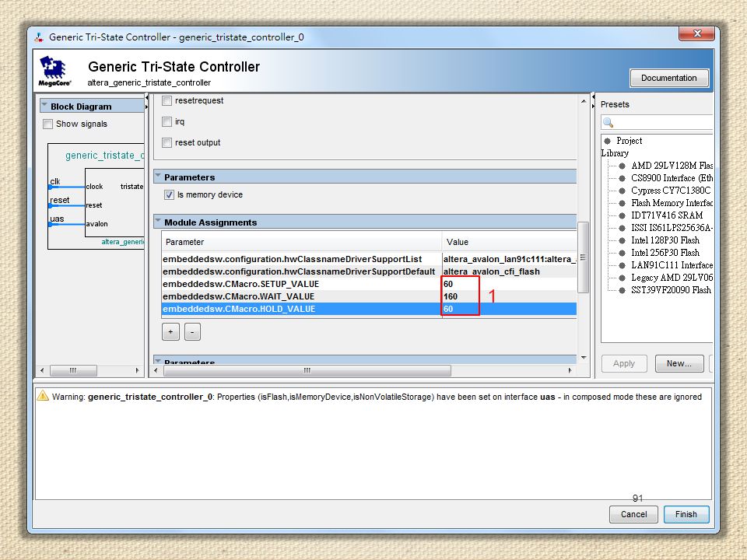Viewport: 747px width, 560px height.
Task: Click the MegaCore logo icon
Action: click(x=54, y=71)
